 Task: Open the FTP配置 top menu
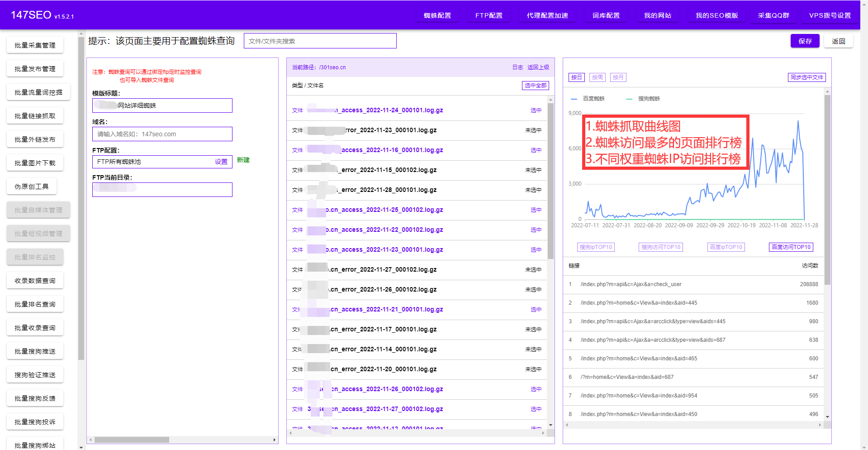[489, 15]
